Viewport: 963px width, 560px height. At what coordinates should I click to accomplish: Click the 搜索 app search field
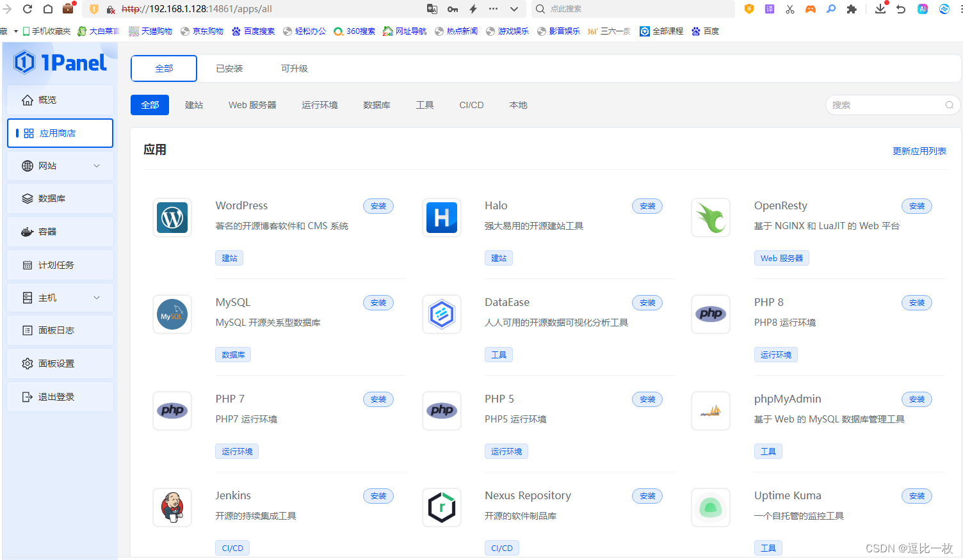893,105
